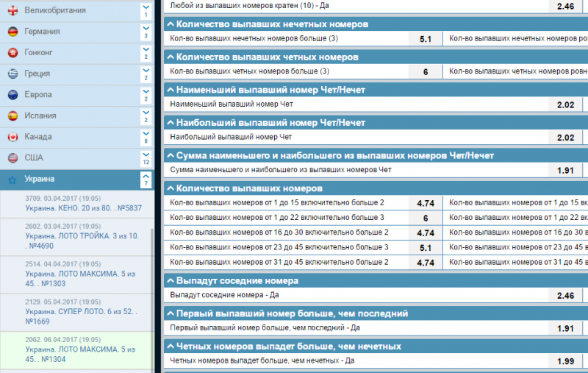Viewport: 588px width, 373px height.
Task: Click the Германия flag icon
Action: (x=12, y=32)
